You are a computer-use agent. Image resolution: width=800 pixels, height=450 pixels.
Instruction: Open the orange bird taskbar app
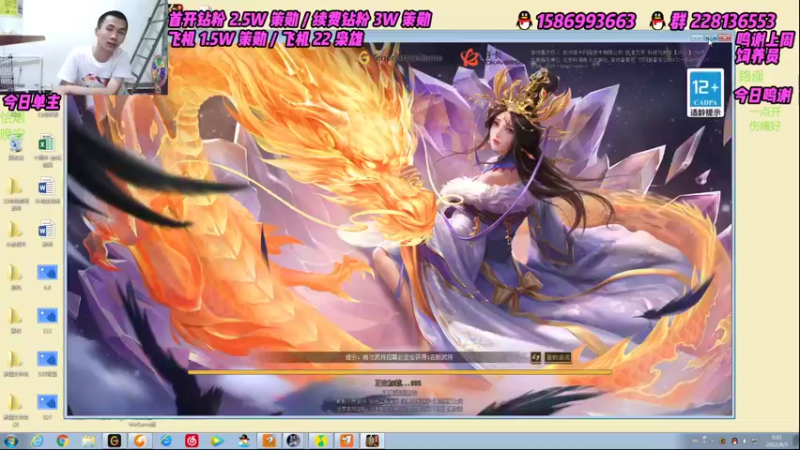point(346,441)
